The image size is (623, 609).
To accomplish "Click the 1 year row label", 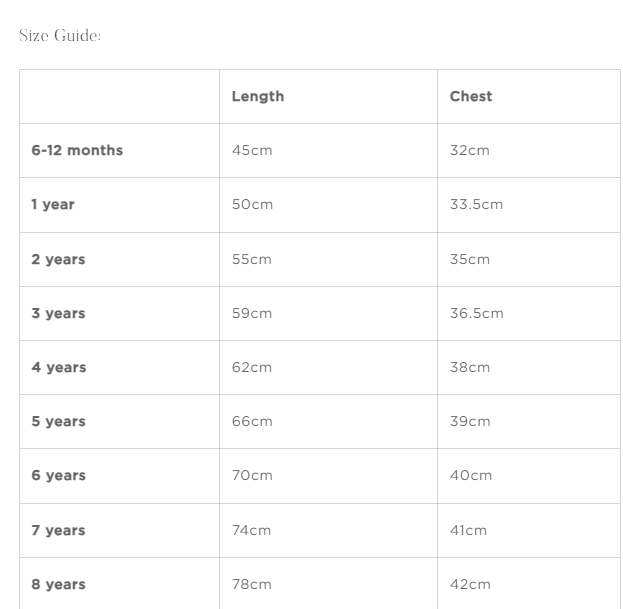I will coord(53,204).
